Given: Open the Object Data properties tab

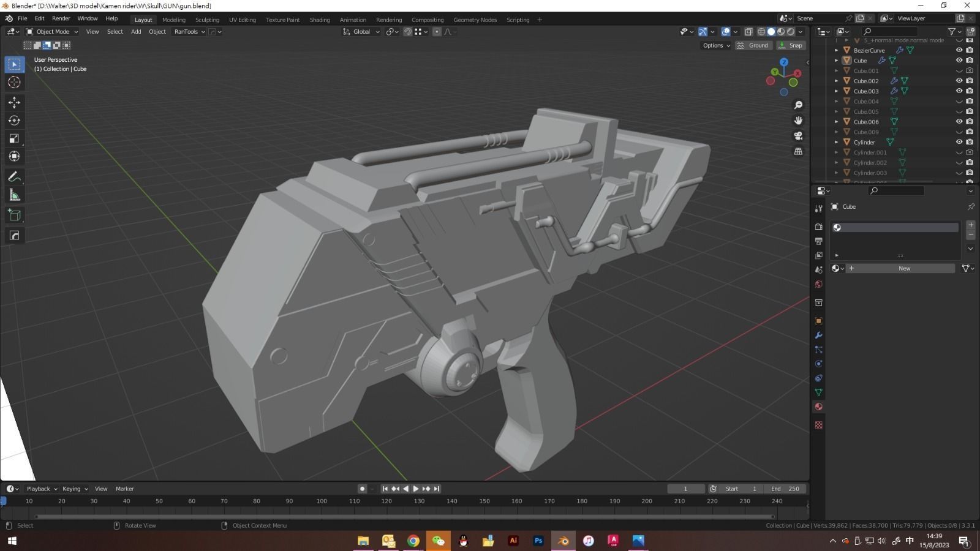Looking at the screenshot, I should click(818, 392).
